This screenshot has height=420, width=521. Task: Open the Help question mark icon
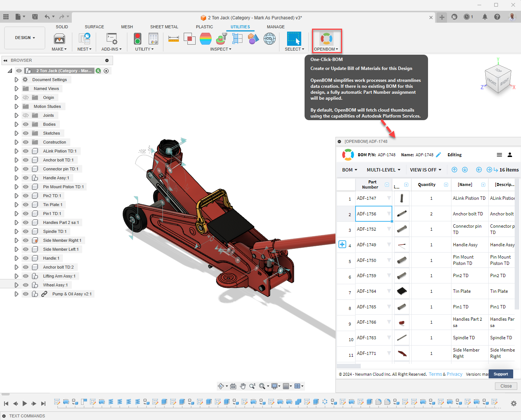(x=497, y=17)
